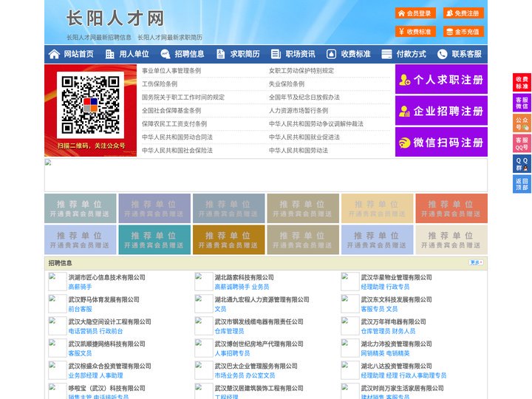This screenshot has width=532, height=399.
Task: Click the person icon on 企业招聘注册
Action: [404, 111]
